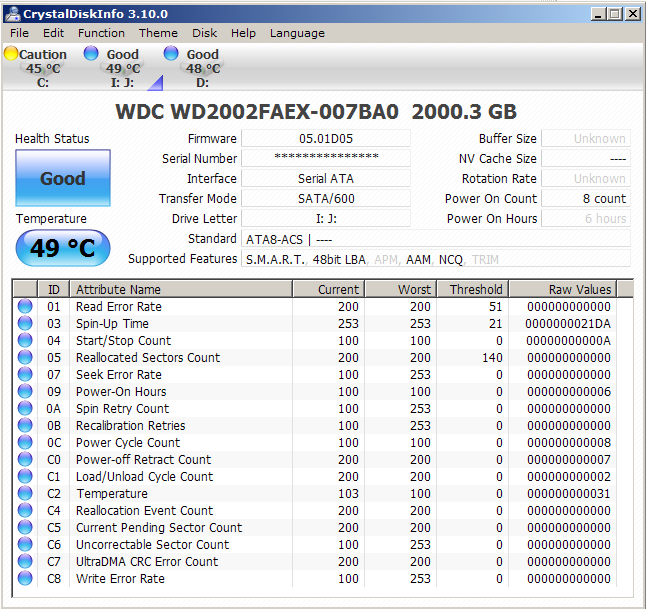Select the Seek Error Rate attribute name
Image resolution: width=646 pixels, height=609 pixels.
119,375
